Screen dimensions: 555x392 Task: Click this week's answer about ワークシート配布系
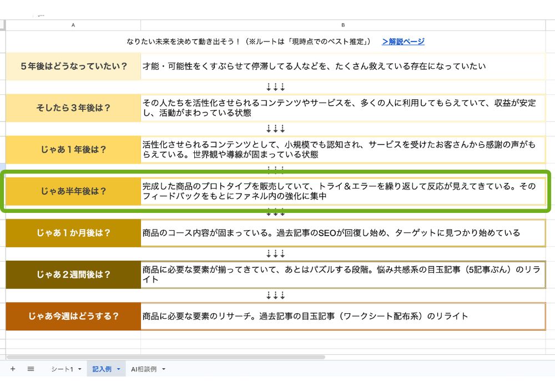(x=343, y=316)
